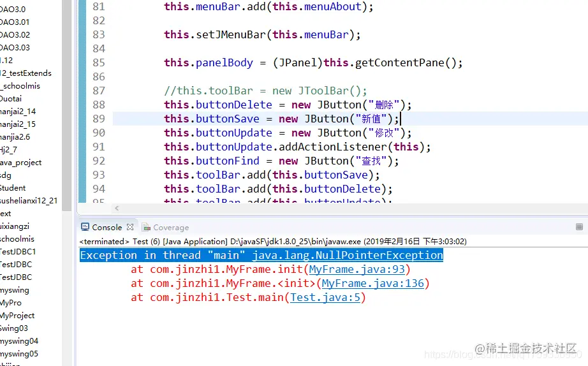Screen dimensions: 588x366
Task: Open MyFrame.java:136 stack trace link
Action: click(372, 283)
